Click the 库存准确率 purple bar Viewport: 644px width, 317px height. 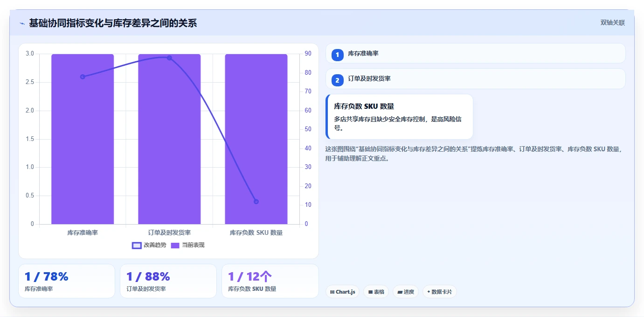(83, 139)
